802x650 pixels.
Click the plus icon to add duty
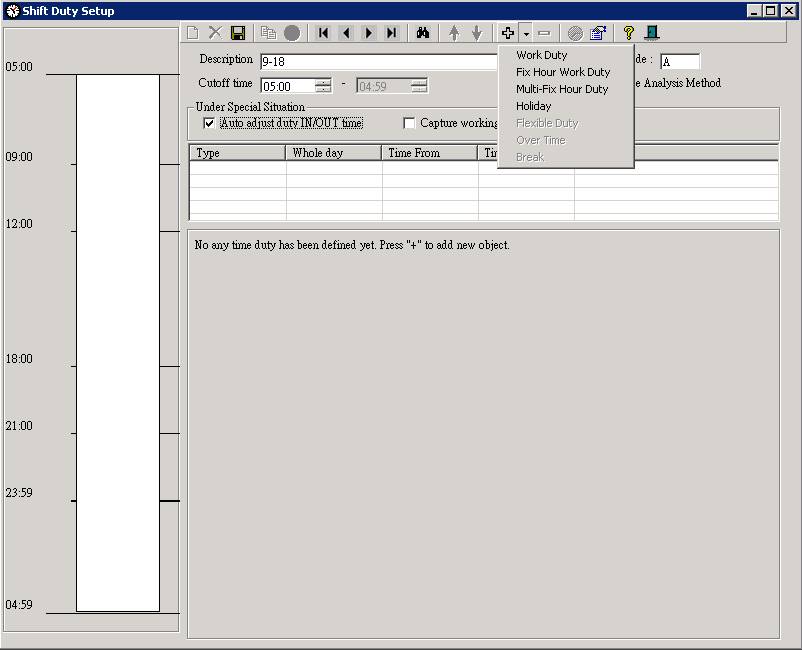coord(508,33)
